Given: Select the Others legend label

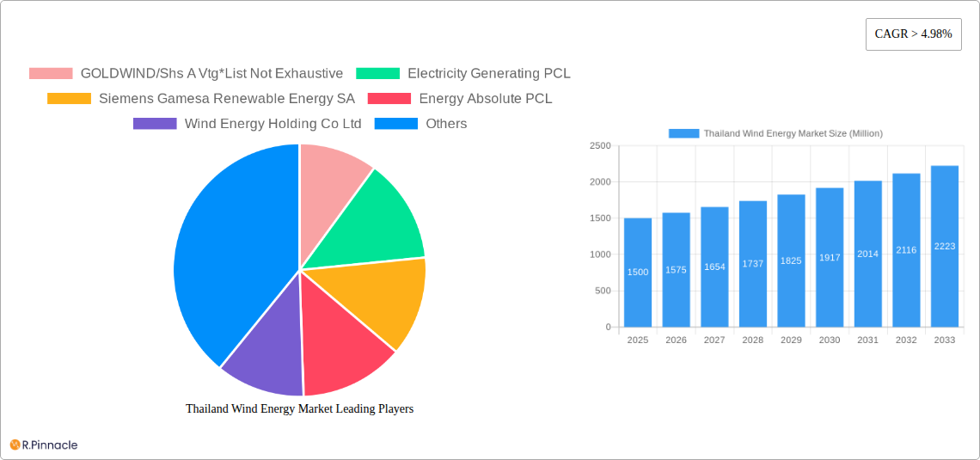Looking at the screenshot, I should click(x=446, y=124).
